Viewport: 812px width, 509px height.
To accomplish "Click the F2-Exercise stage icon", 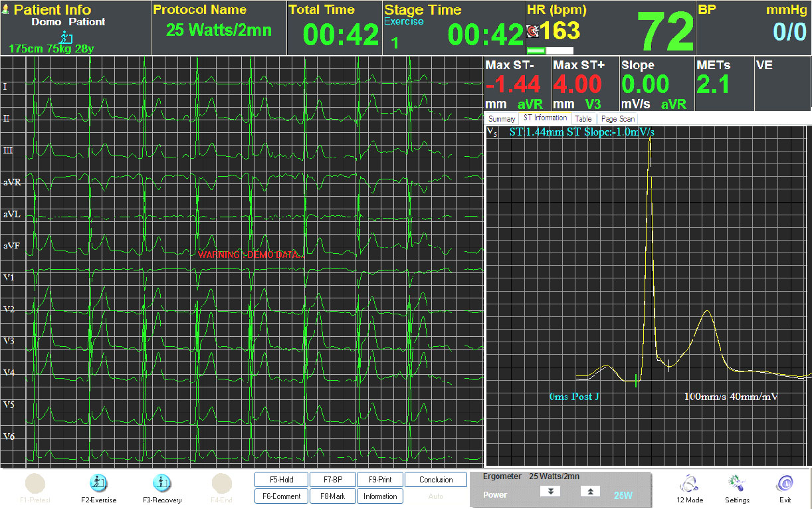I will [x=98, y=483].
